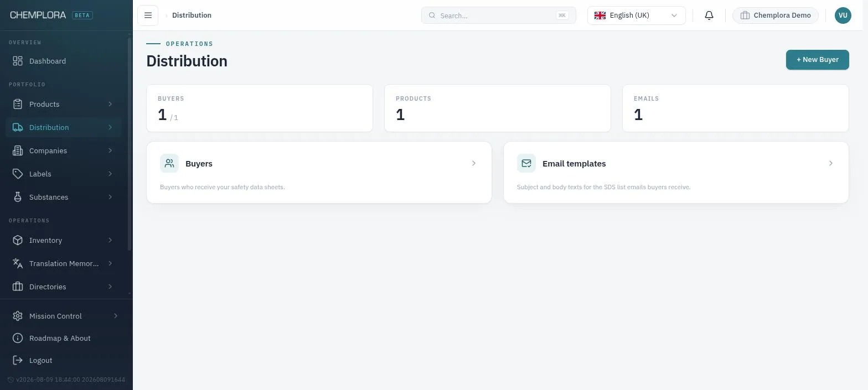Open the Chemplora Demo company switcher
Screen dimensions: 868x390
click(775, 15)
